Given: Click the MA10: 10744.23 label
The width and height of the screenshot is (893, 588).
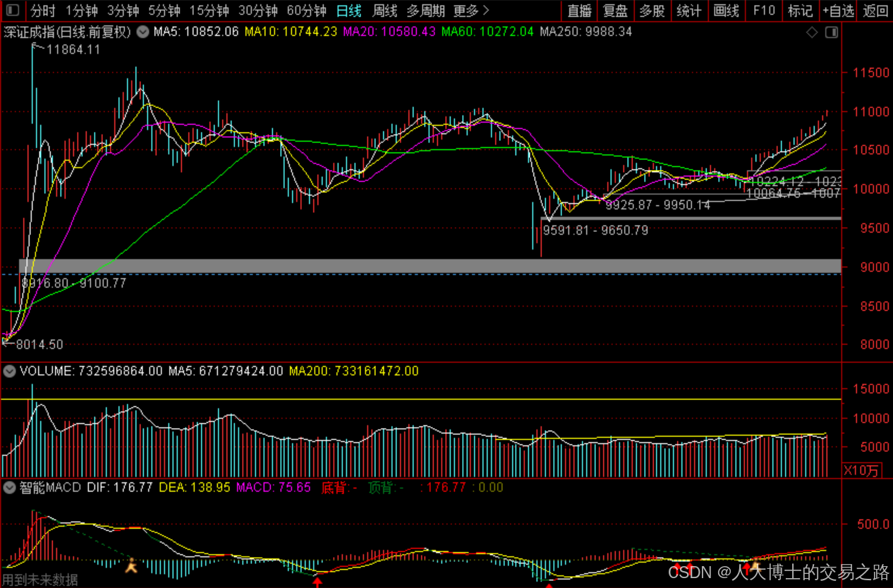Looking at the screenshot, I should 291,32.
